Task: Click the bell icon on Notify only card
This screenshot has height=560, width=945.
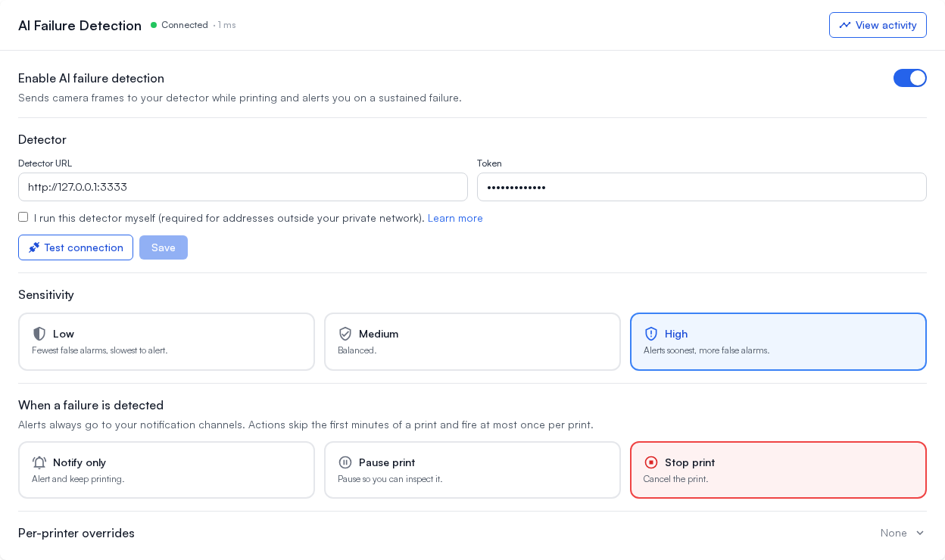Action: (x=39, y=462)
